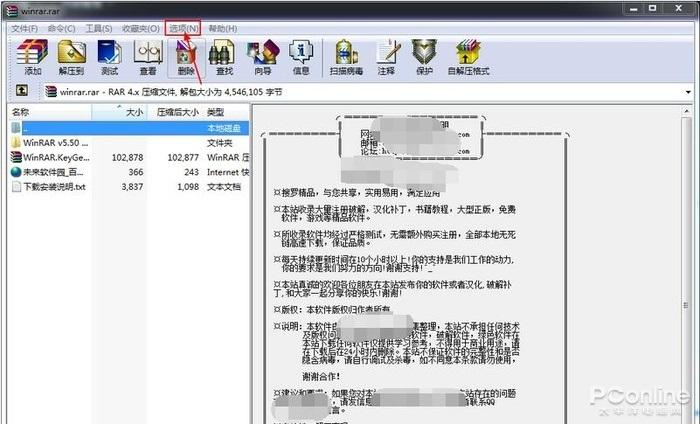
Task: Click the 下载安装说明.txt document icon
Action: coord(16,187)
